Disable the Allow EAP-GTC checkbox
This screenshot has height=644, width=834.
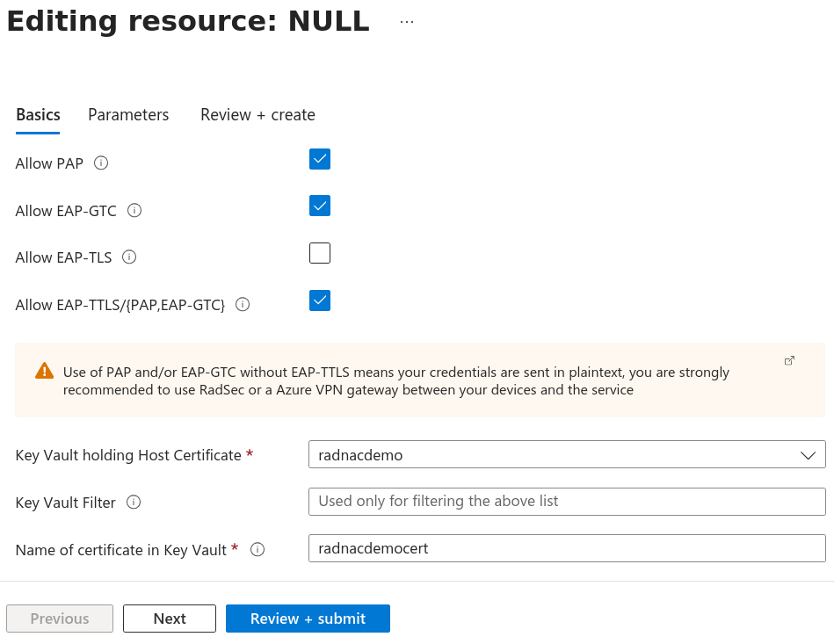pos(319,206)
